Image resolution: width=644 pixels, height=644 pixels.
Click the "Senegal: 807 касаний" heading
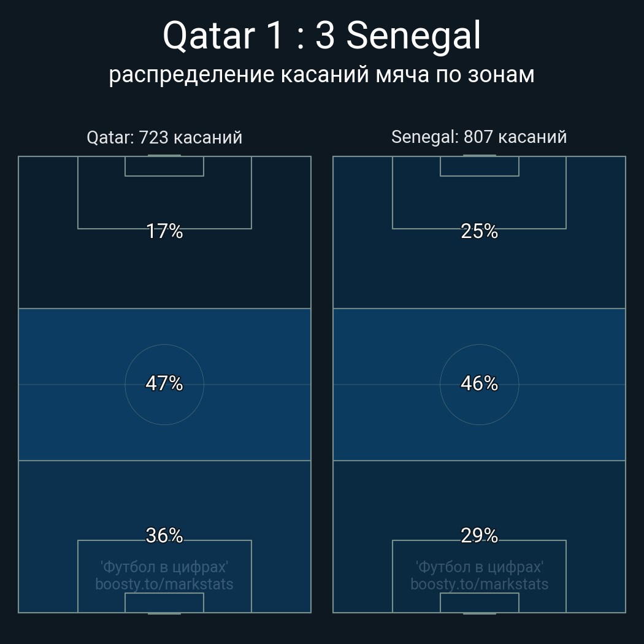479,137
